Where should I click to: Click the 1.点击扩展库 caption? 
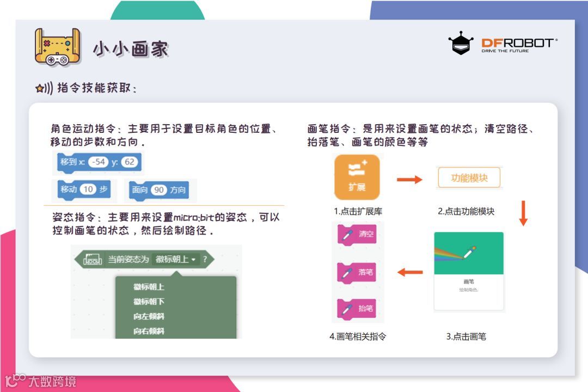click(358, 212)
